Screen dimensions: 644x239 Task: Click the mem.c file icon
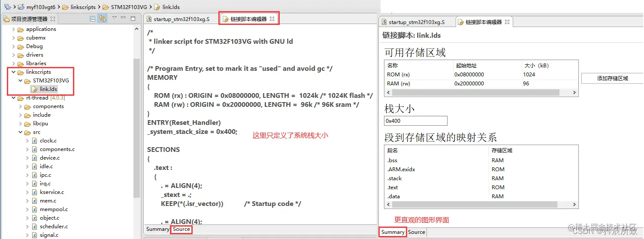coord(34,201)
